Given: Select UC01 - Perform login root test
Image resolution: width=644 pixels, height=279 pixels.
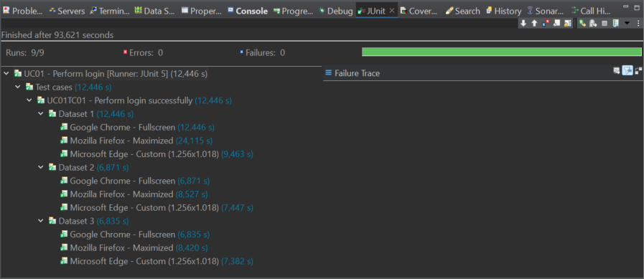Looking at the screenshot, I should [111, 74].
